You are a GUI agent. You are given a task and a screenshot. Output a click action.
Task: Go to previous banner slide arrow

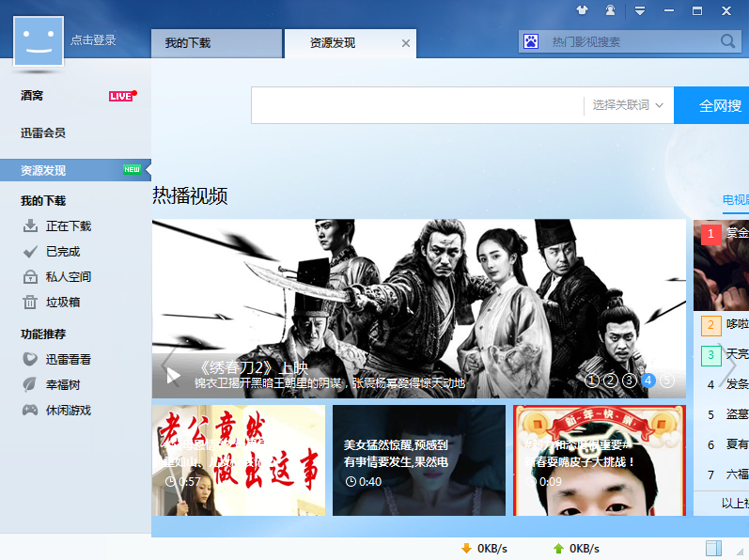coord(168,366)
